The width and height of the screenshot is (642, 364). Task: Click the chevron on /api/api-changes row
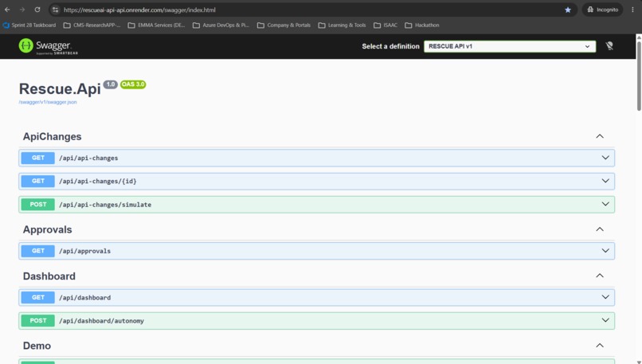[x=605, y=158]
